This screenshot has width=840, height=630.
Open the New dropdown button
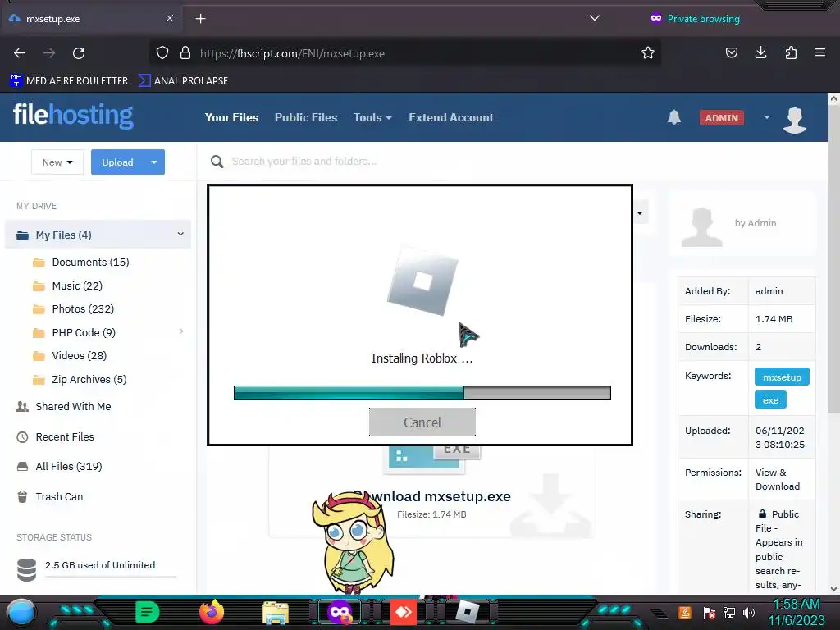tap(57, 162)
